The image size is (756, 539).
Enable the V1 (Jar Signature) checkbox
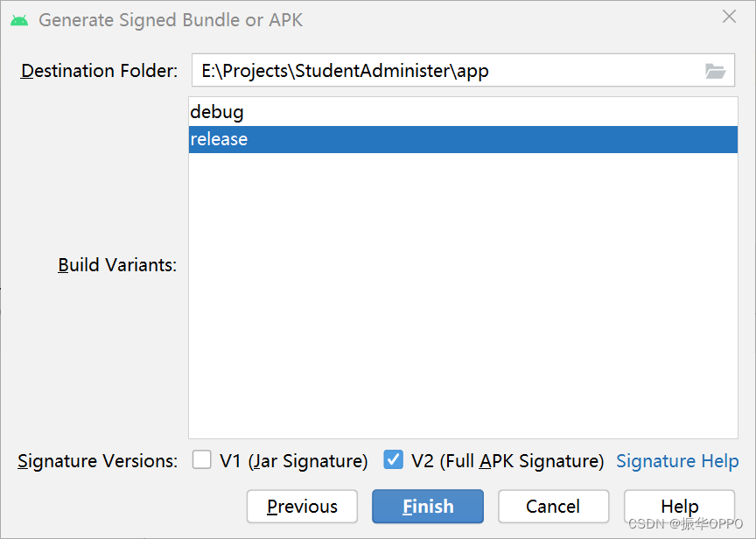(x=202, y=460)
